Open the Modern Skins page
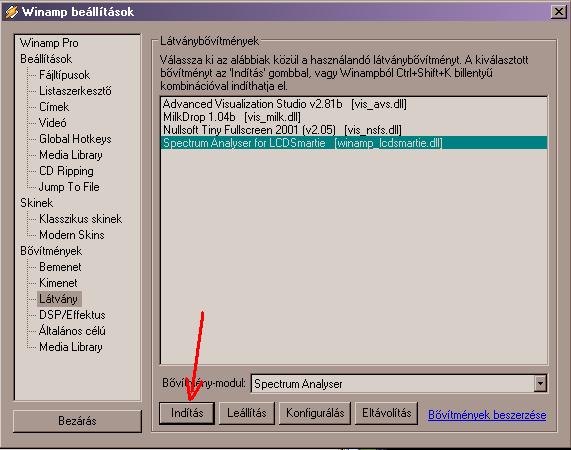The image size is (571, 450). [x=72, y=235]
